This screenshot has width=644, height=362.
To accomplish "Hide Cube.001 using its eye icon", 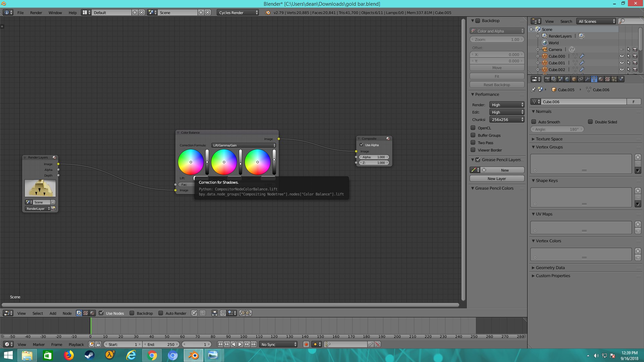I will [622, 63].
